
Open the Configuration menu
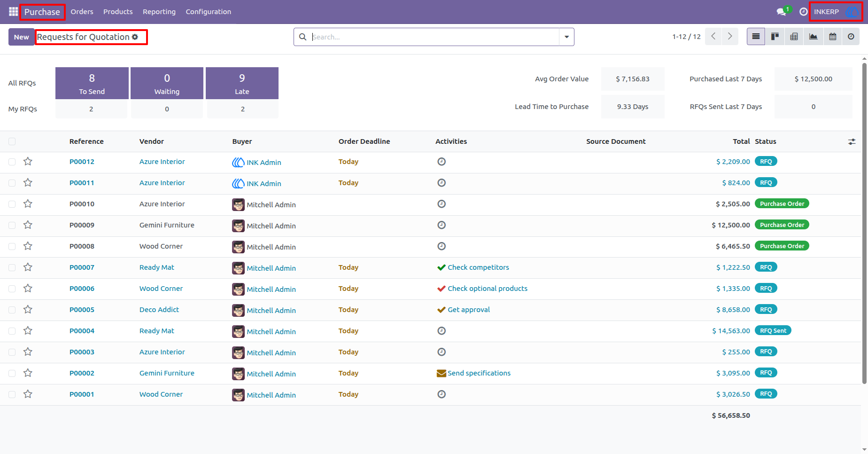click(209, 12)
